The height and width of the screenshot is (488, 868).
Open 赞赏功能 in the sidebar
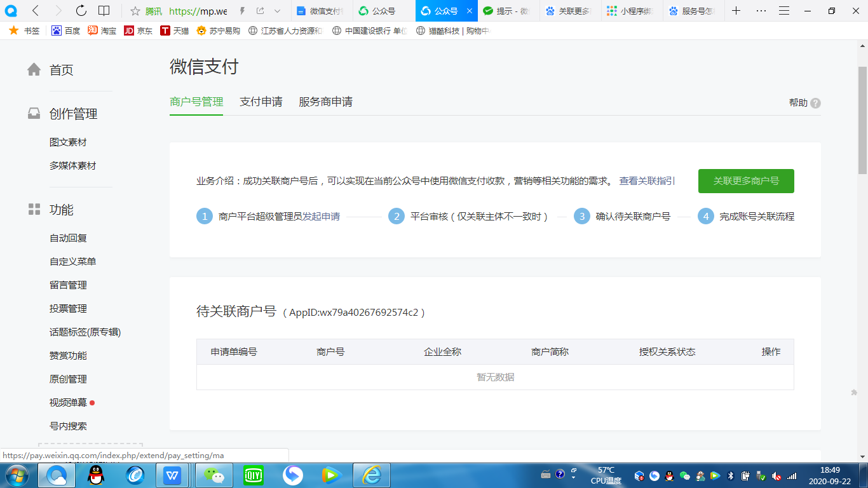pos(68,356)
